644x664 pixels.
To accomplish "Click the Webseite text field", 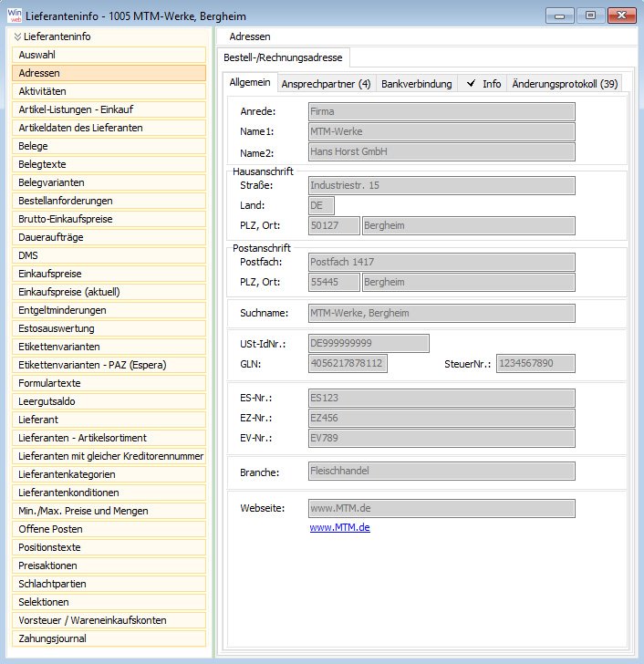I will [x=441, y=508].
